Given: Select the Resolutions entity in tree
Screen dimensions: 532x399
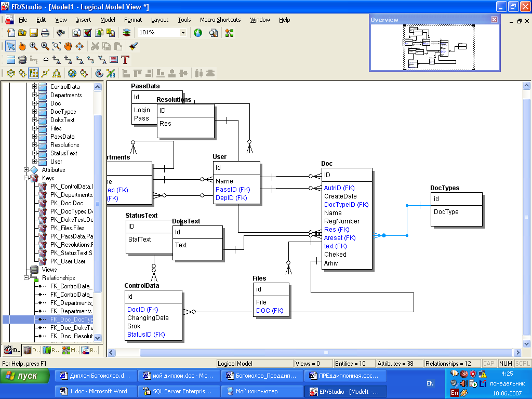Looking at the screenshot, I should [64, 145].
